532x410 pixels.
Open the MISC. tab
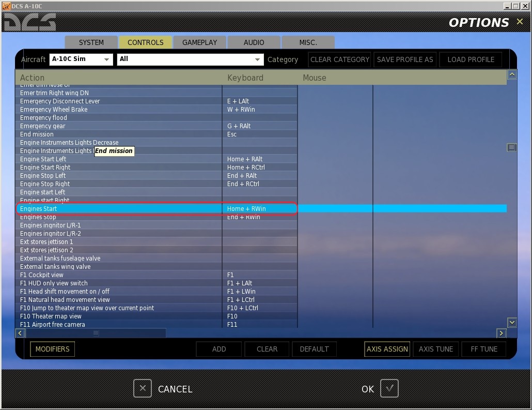308,42
